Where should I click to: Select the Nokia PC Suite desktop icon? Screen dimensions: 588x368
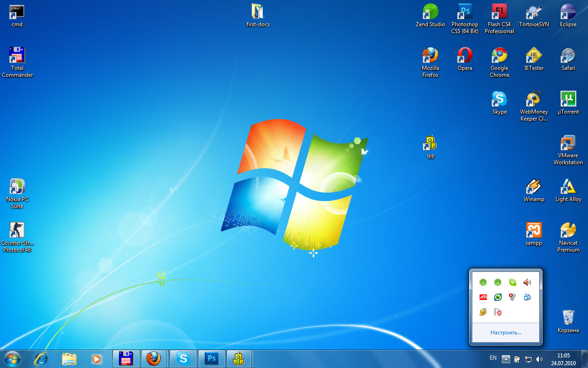[17, 194]
